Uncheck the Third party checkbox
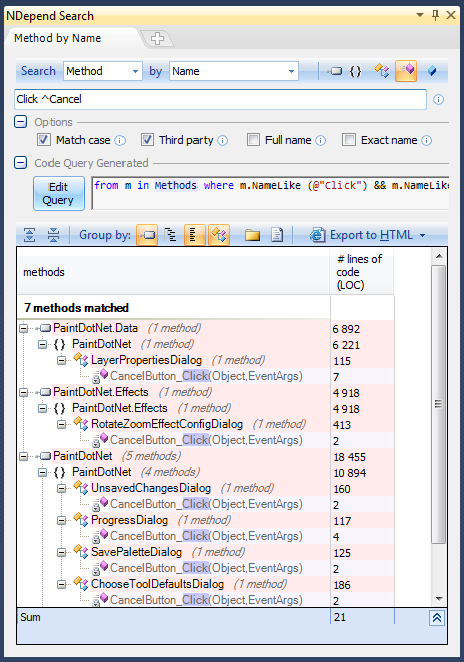Viewport: 464px width, 662px height. [147, 140]
